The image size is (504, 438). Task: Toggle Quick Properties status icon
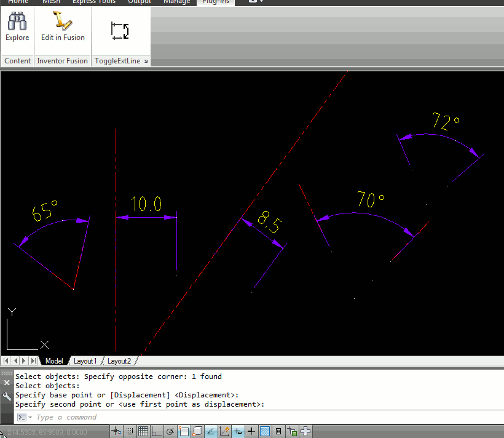pyautogui.click(x=278, y=431)
